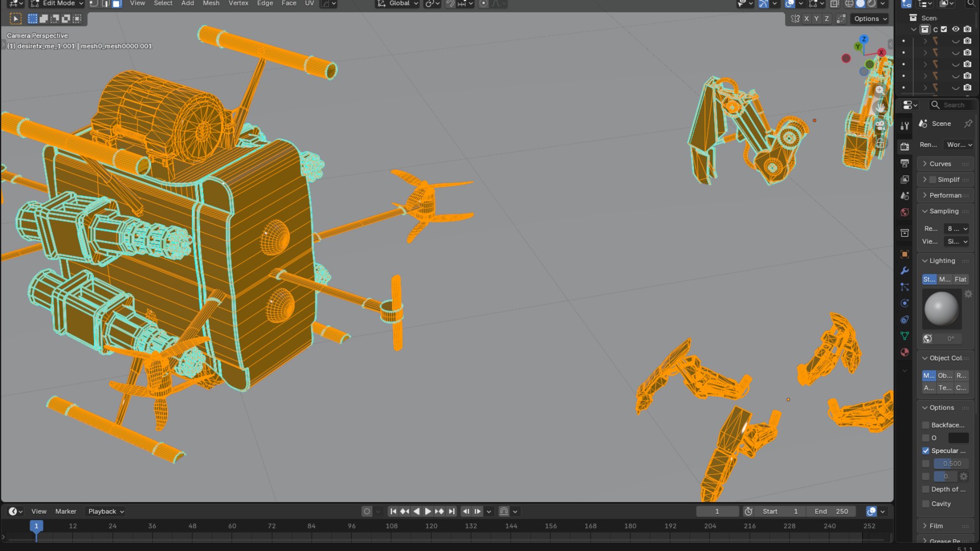Open Edit Mode dropdown
980x551 pixels.
[57, 4]
